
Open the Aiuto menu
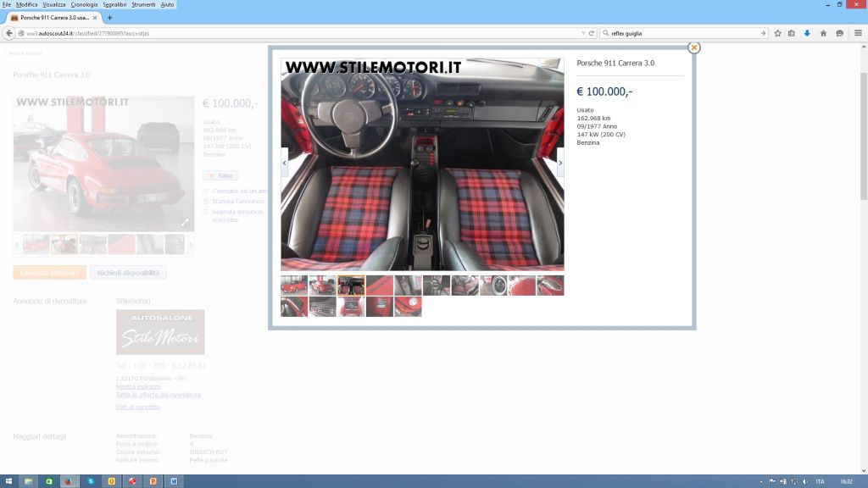(x=167, y=4)
